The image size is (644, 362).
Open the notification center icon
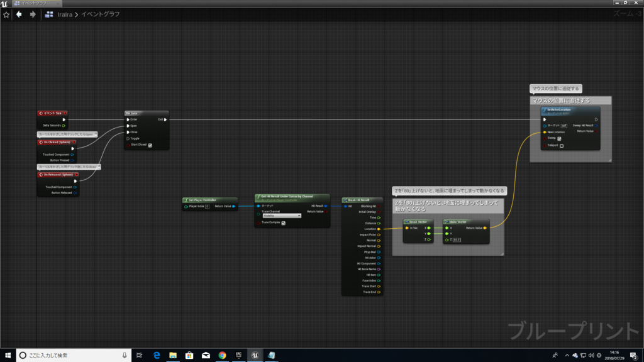pos(634,356)
